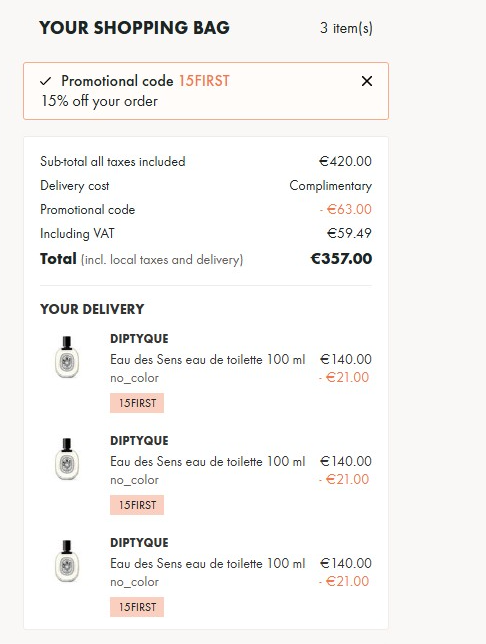Click the first item's DIPTYQUE brand label
Viewport: 486px width, 644px height.
tap(139, 339)
